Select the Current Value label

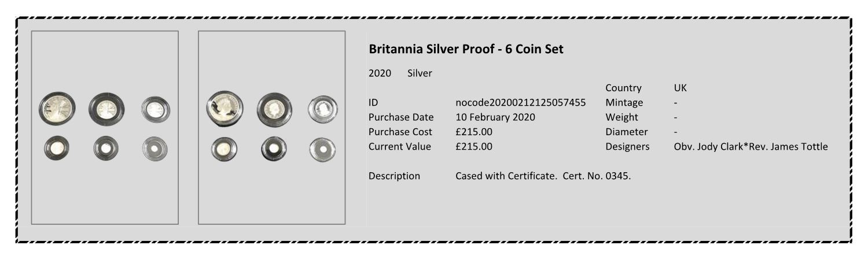pyautogui.click(x=400, y=146)
